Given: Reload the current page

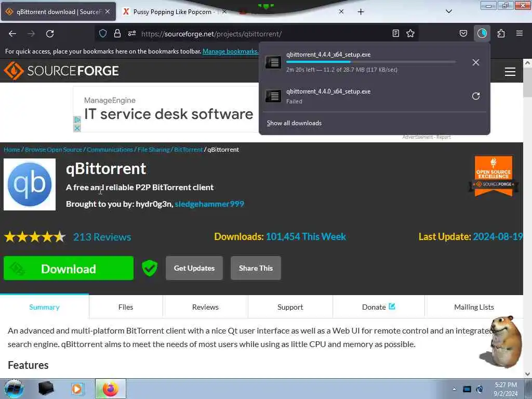Looking at the screenshot, I should (50, 34).
